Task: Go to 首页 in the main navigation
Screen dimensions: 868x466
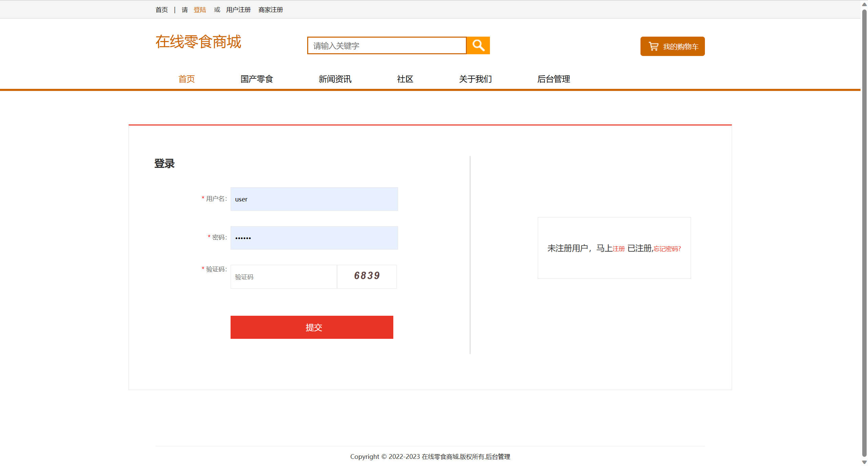Action: (x=186, y=79)
